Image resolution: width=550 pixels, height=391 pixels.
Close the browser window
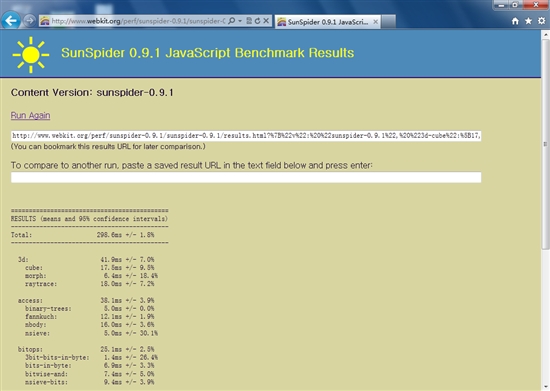[x=535, y=5]
